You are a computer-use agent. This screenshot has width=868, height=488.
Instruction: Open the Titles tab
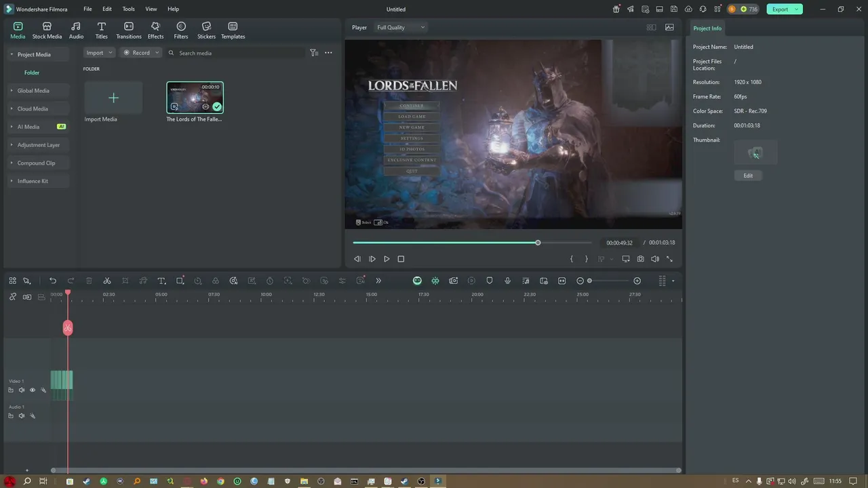point(101,30)
